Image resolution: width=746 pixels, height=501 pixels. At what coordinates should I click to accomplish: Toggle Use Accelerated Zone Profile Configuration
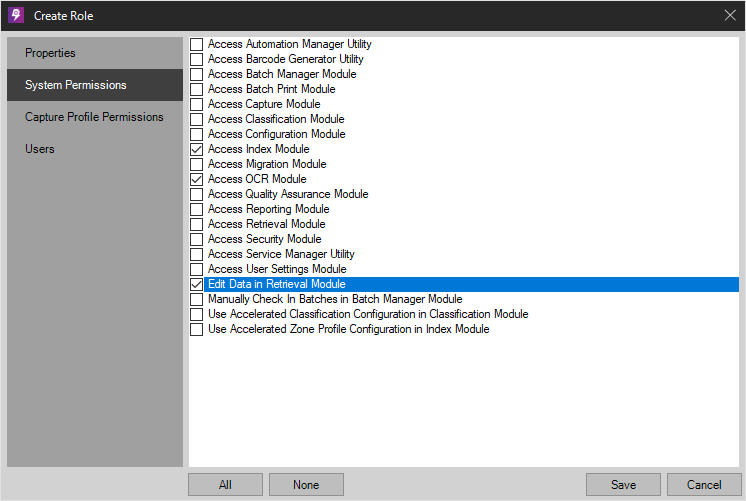pyautogui.click(x=196, y=329)
